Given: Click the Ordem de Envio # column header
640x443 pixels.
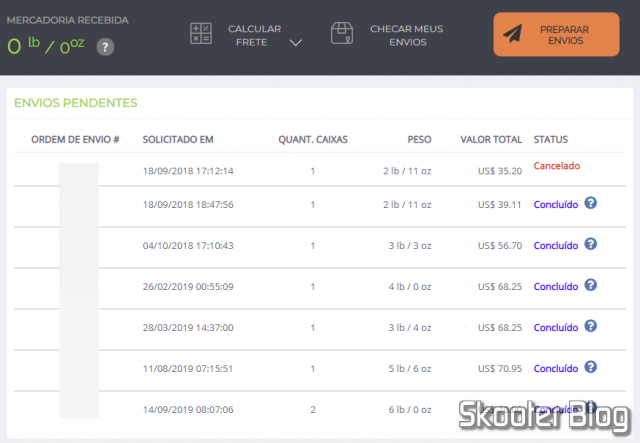Looking at the screenshot, I should point(76,140).
